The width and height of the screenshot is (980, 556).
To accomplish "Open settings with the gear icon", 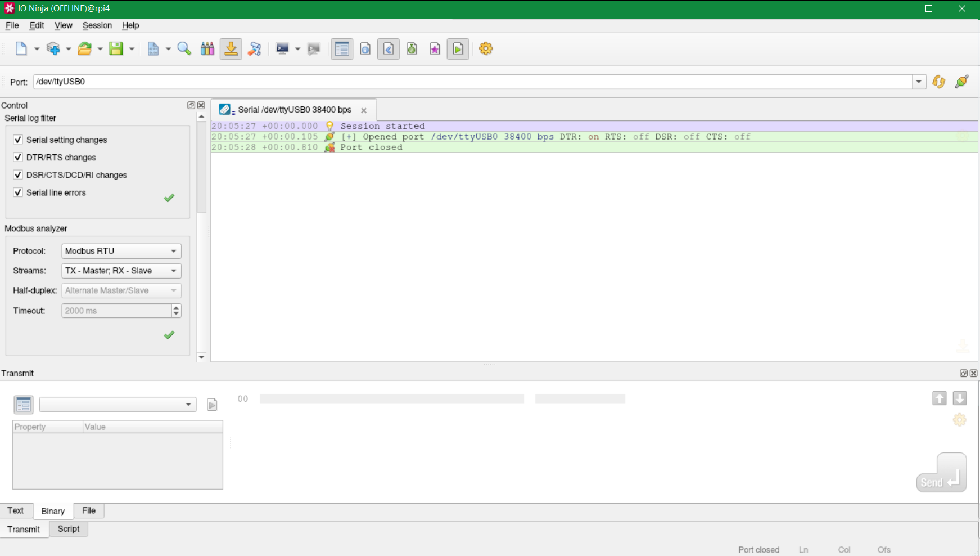I will 486,49.
